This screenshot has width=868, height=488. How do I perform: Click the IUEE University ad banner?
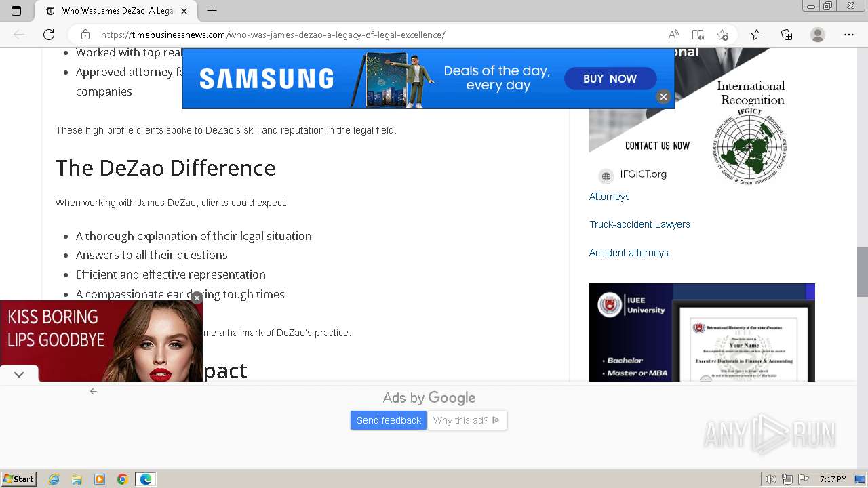coord(702,332)
